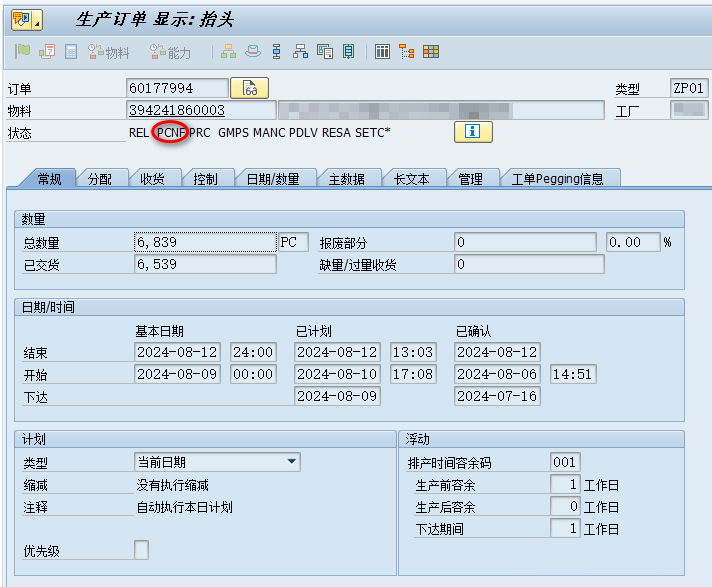Image resolution: width=712 pixels, height=587 pixels.
Task: Click the calculator costing icon in toolbar
Action: [x=71, y=52]
